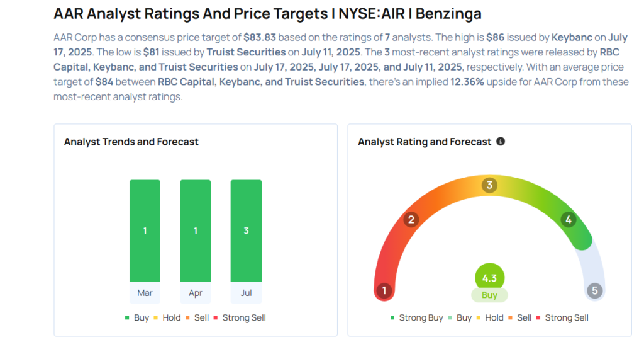
Task: Toggle Buy legend in Analyst Trends chart
Action: click(136, 318)
